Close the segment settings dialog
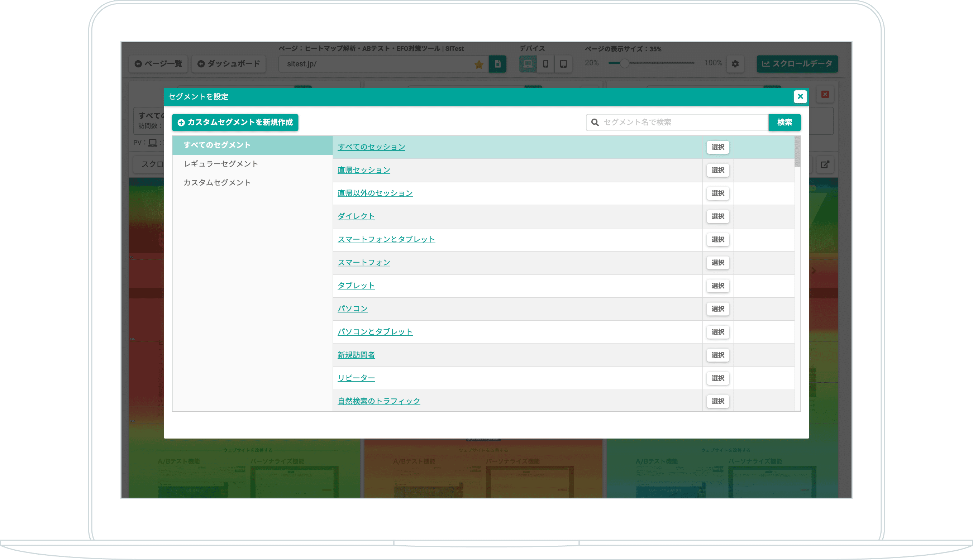This screenshot has width=973, height=560. (x=800, y=96)
